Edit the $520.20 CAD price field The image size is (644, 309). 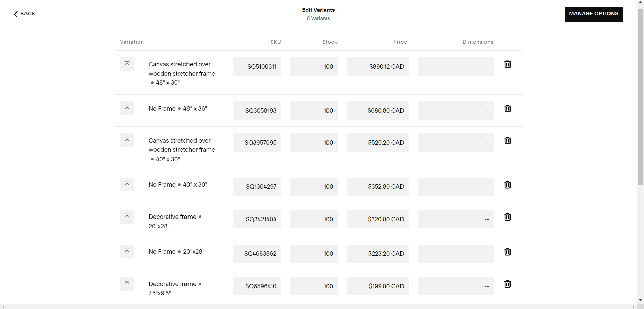pos(378,142)
